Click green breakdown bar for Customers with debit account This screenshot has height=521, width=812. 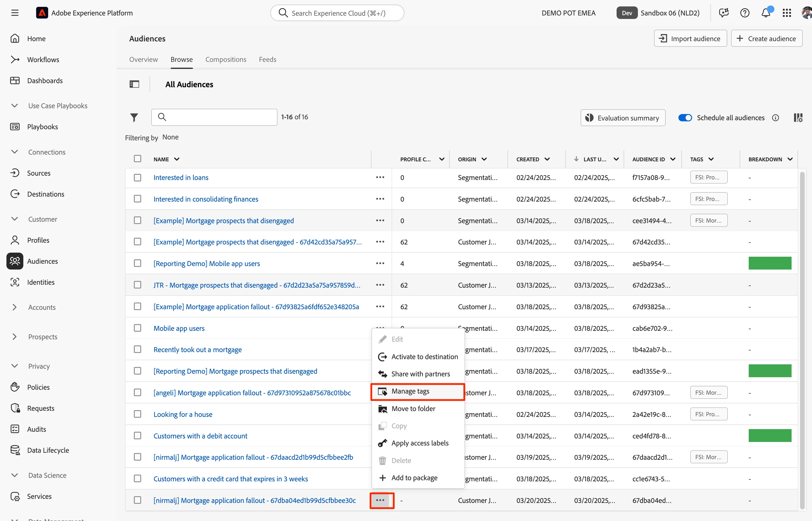(770, 436)
